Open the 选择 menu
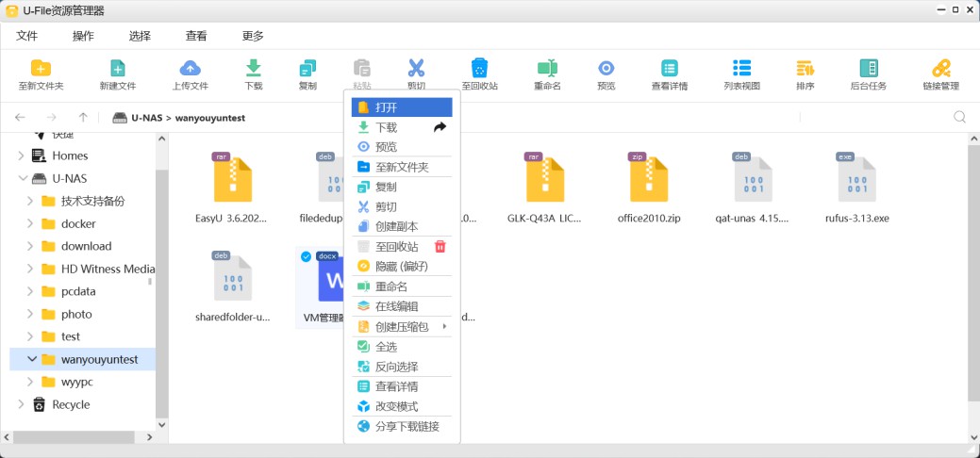This screenshot has height=458, width=980. (140, 36)
